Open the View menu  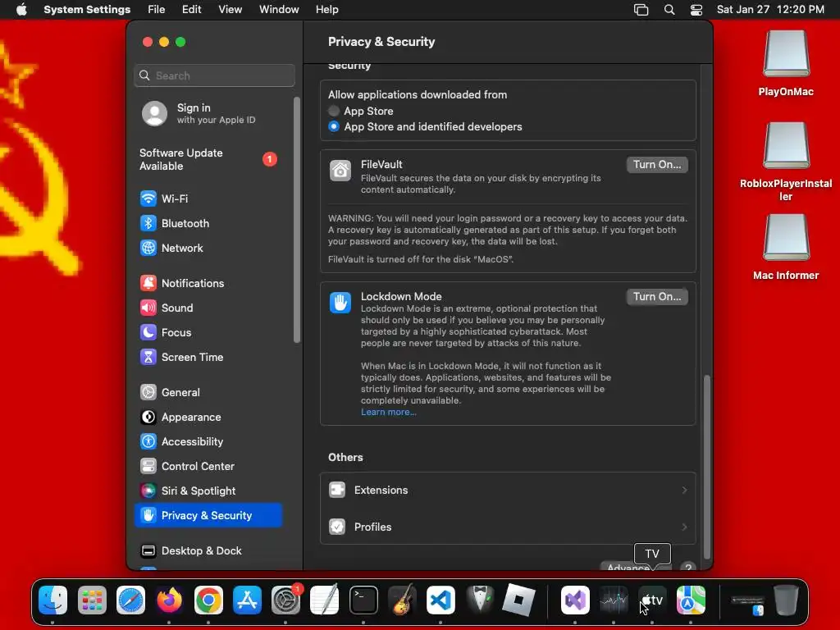pos(230,10)
